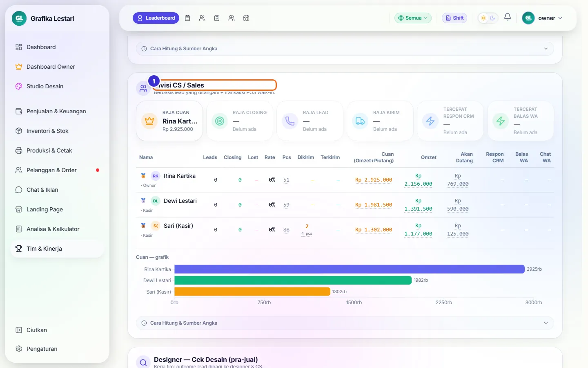Screen dimensions: 588x368
Task: Click the Pelanggan & Order people icon
Action: tap(19, 170)
